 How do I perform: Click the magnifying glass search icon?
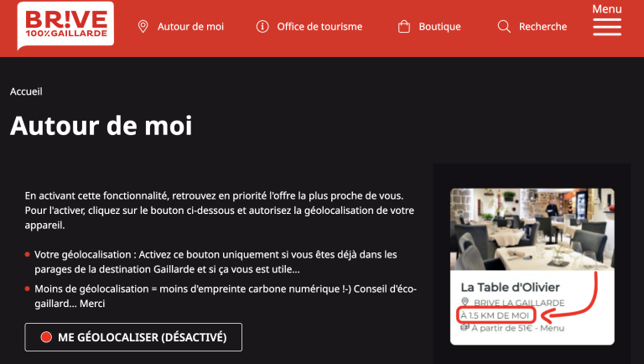(x=504, y=27)
